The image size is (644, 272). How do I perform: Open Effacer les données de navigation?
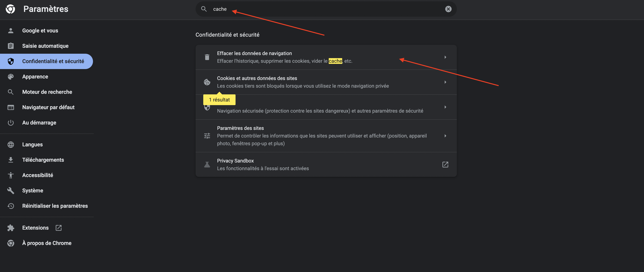point(326,57)
